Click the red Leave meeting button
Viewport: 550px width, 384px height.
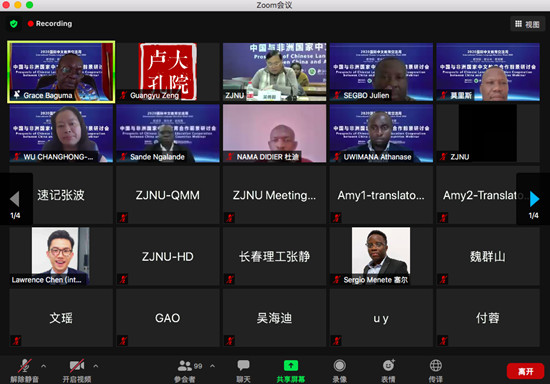click(x=525, y=371)
